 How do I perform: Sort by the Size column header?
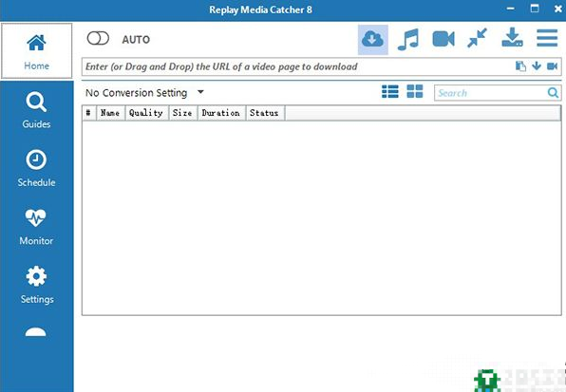(183, 113)
